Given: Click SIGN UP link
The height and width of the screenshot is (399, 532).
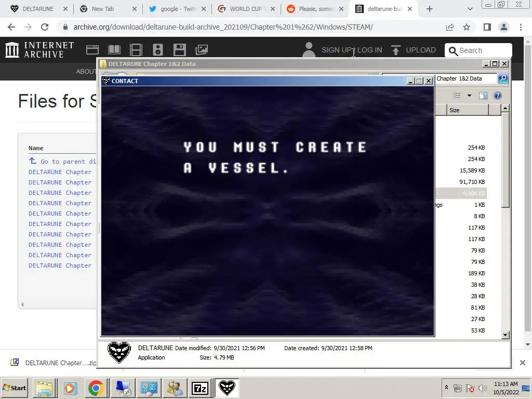Looking at the screenshot, I should pyautogui.click(x=337, y=50).
